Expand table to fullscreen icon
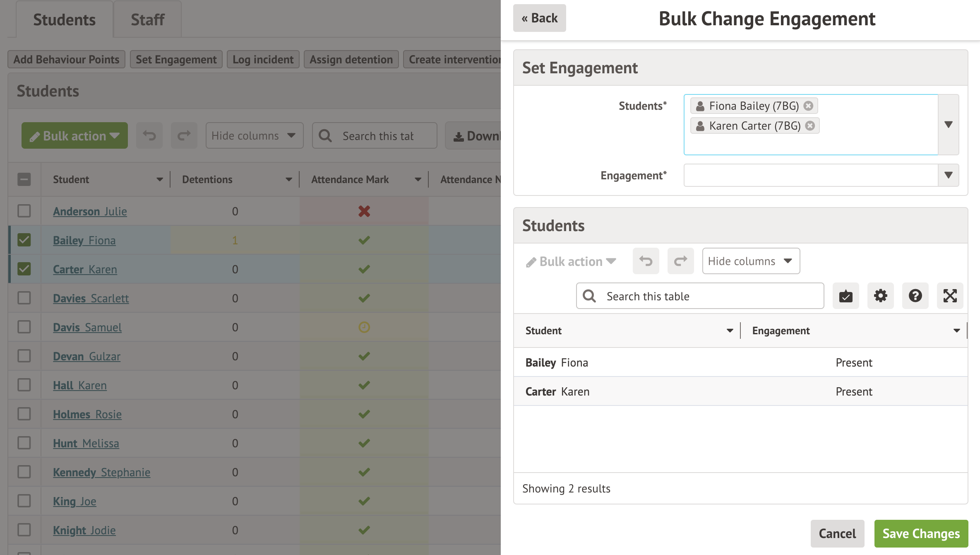This screenshot has width=980, height=555. 950,296
